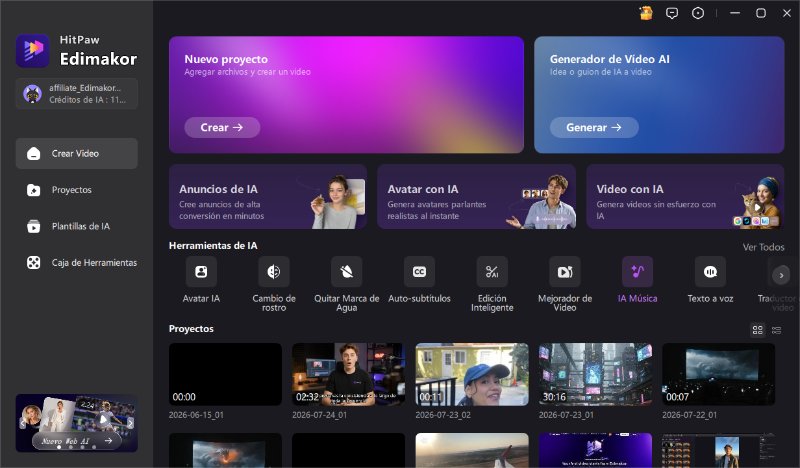Select first dot of promo carousel
Viewport: 800px width, 468px height.
click(59, 447)
